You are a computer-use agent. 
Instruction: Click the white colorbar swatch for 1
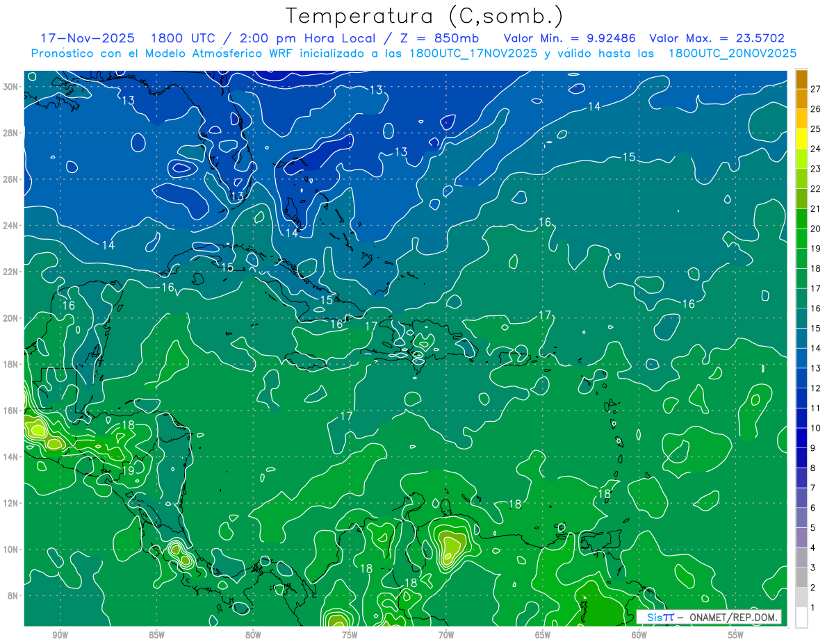801,617
